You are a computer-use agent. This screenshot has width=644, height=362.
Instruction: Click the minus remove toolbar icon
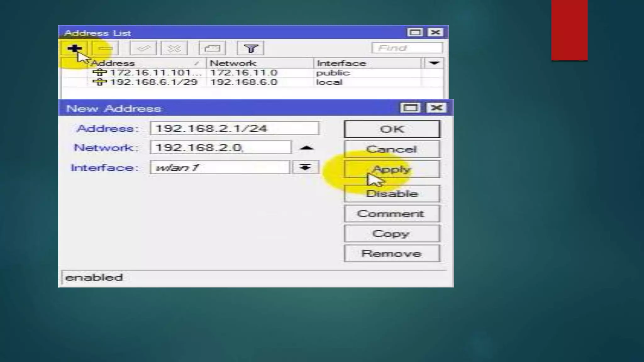click(105, 48)
